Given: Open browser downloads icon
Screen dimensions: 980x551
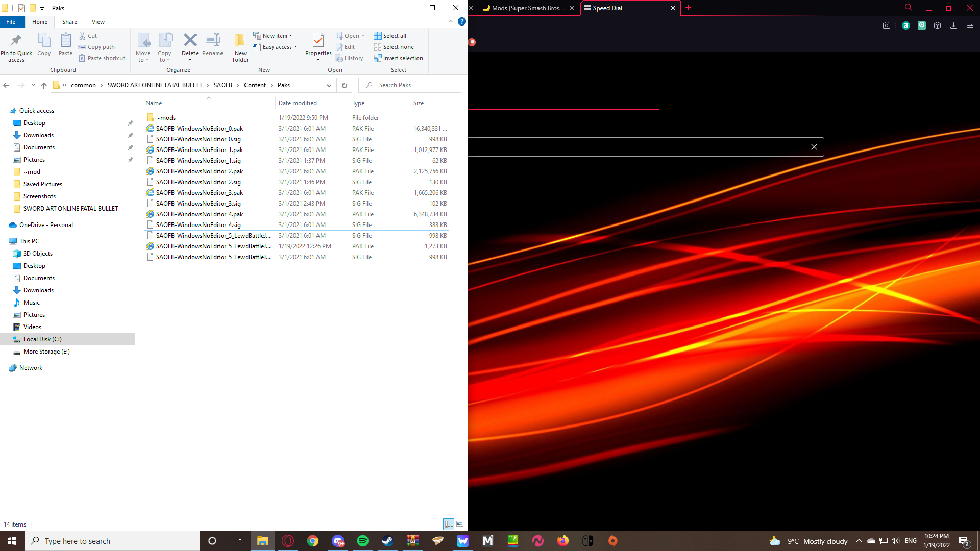Looking at the screenshot, I should pyautogui.click(x=953, y=26).
